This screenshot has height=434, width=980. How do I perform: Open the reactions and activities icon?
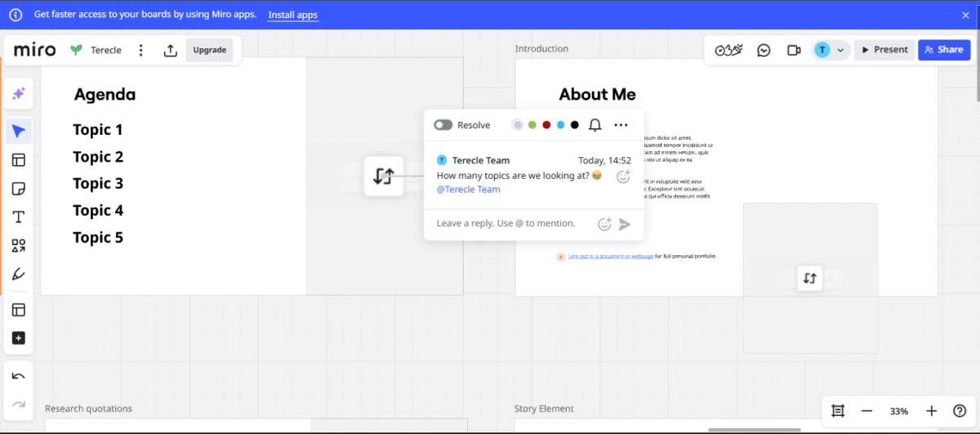pyautogui.click(x=728, y=50)
